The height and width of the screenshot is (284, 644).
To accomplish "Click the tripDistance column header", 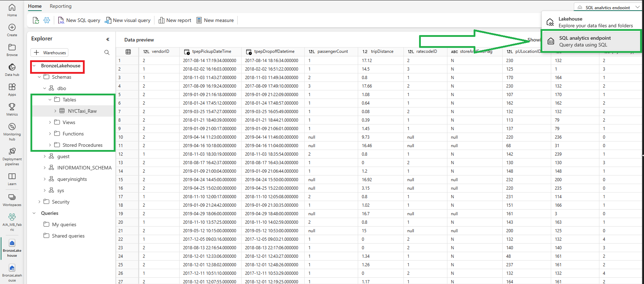I will click(x=381, y=51).
